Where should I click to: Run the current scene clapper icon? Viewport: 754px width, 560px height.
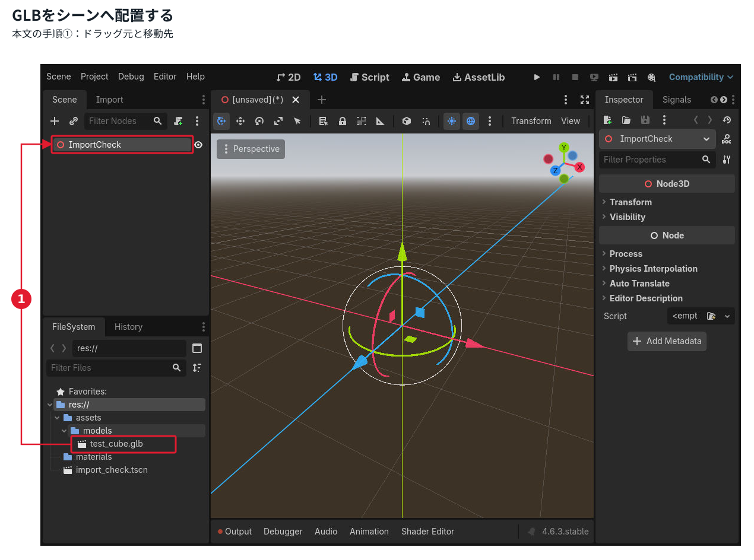pyautogui.click(x=613, y=77)
